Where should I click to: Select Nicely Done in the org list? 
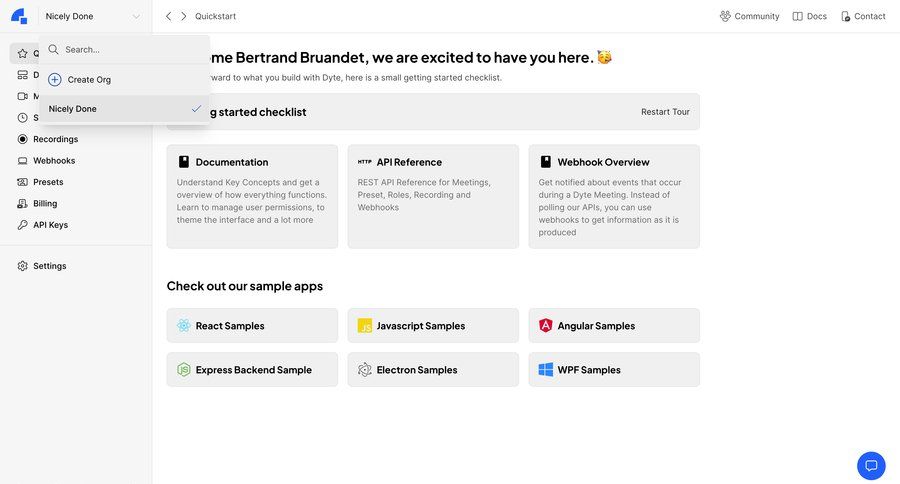tap(125, 109)
